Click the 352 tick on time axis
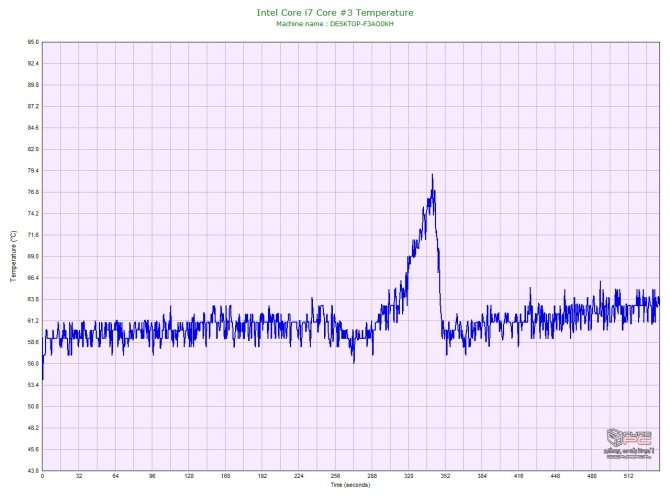 [x=445, y=476]
